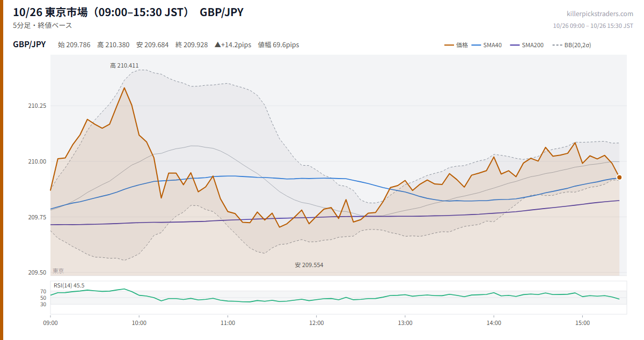Click the 安 209.684 low value

coord(152,45)
